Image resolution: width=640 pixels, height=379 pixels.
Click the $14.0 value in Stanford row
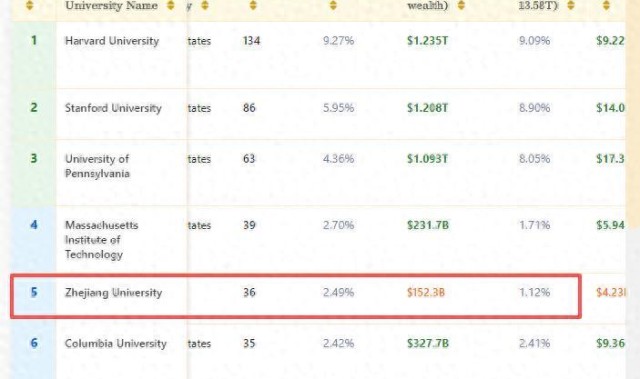(x=610, y=108)
